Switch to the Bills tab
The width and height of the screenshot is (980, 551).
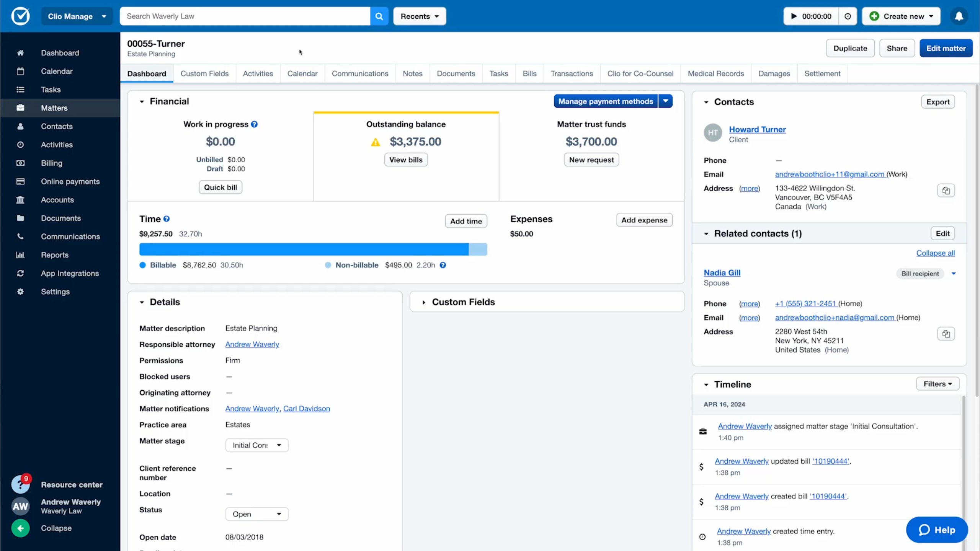[x=529, y=73]
